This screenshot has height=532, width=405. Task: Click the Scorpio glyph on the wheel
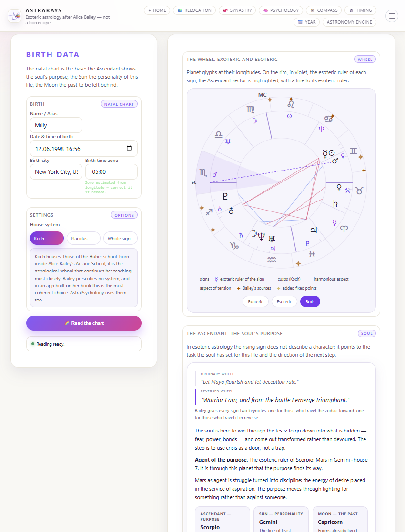[x=203, y=173]
